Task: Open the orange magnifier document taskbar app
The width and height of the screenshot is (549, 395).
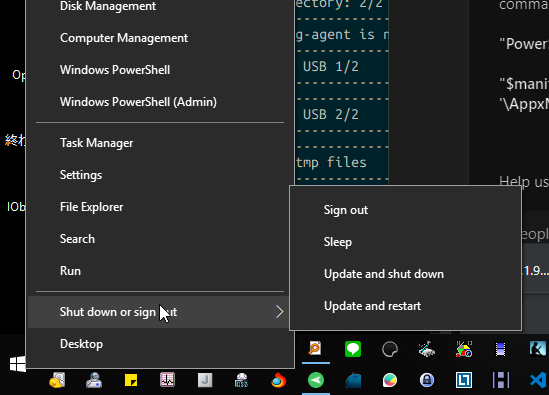Action: (315, 349)
